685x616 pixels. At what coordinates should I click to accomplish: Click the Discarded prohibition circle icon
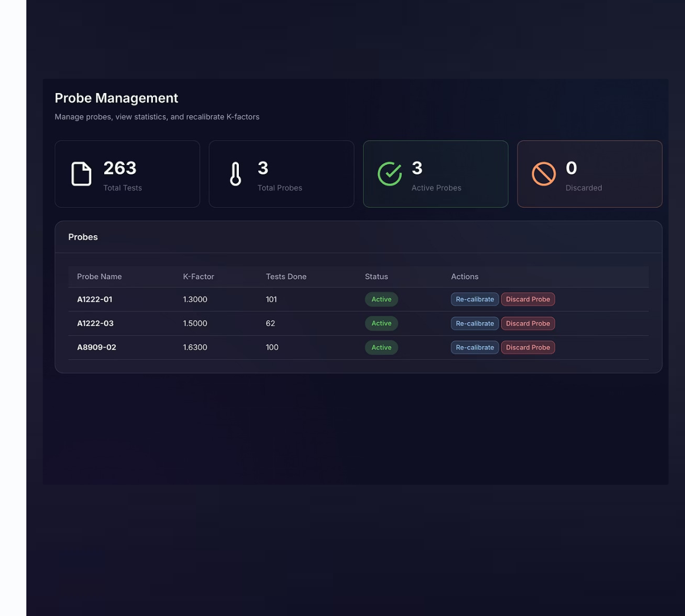point(543,174)
